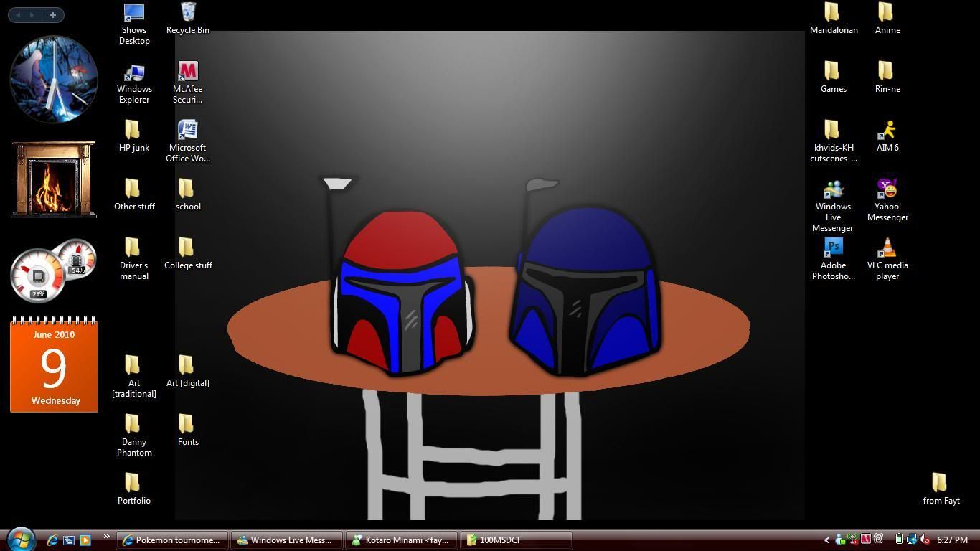Select the Windows Live Messenger desktop shortcut
The height and width of the screenshot is (551, 980).
point(833,207)
